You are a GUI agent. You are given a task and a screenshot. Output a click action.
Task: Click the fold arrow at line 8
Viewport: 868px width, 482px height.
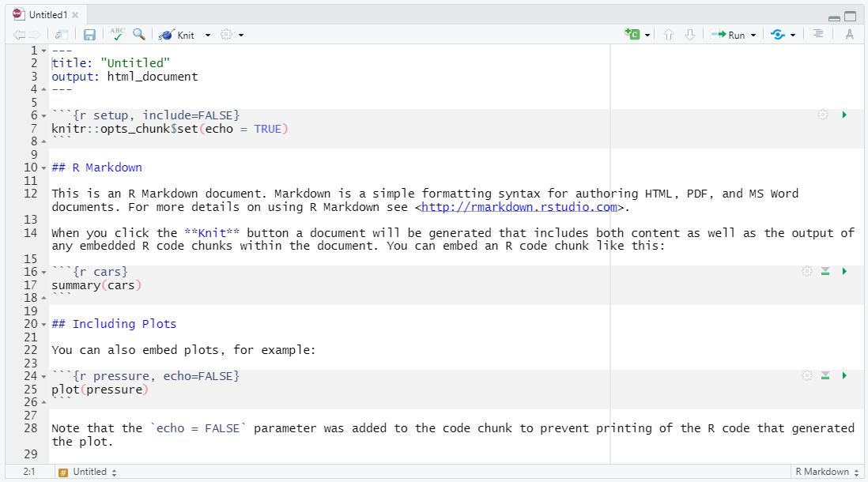(43, 141)
